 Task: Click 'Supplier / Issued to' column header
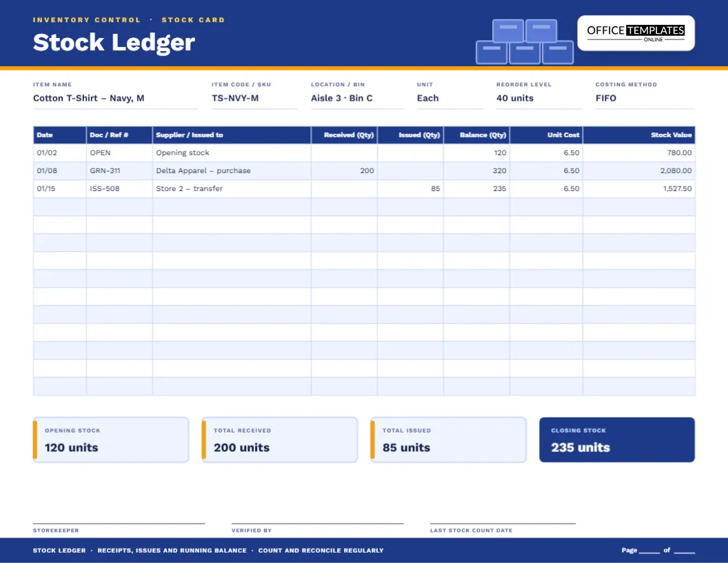pyautogui.click(x=232, y=135)
